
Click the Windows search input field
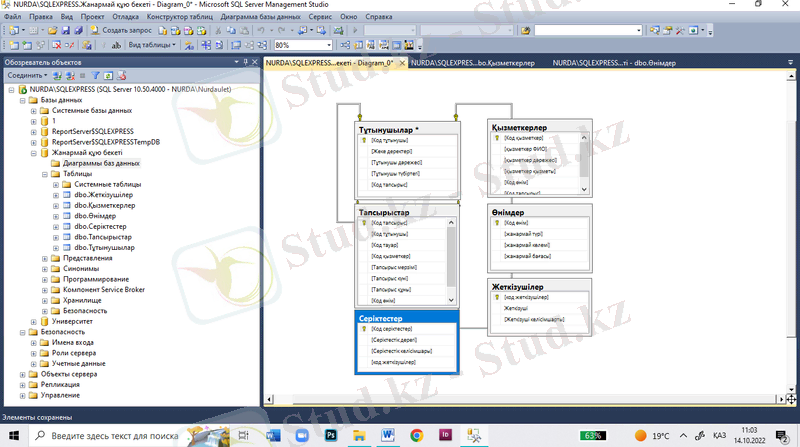(x=115, y=436)
